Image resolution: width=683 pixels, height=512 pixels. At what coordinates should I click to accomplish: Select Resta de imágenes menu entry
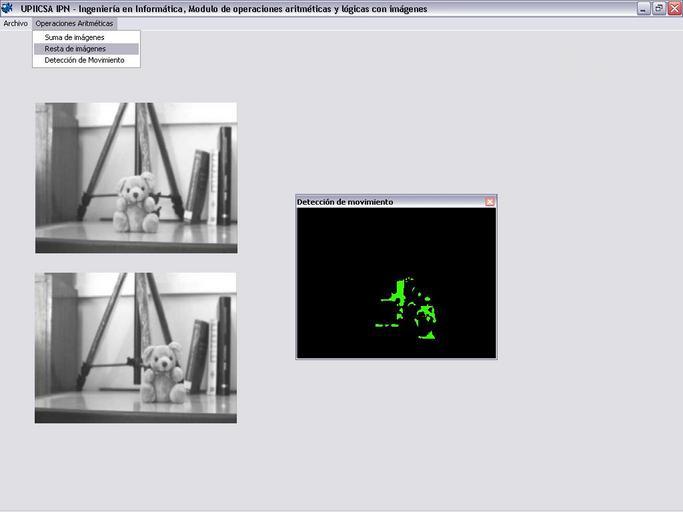click(86, 49)
